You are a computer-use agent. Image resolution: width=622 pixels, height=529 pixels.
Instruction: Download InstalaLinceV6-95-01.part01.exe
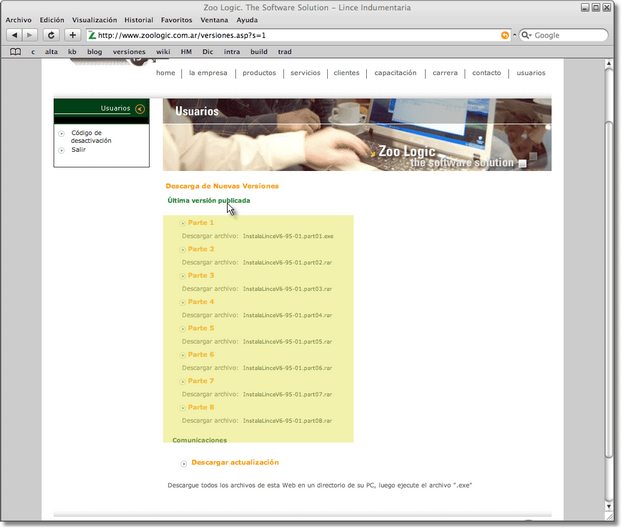point(288,236)
